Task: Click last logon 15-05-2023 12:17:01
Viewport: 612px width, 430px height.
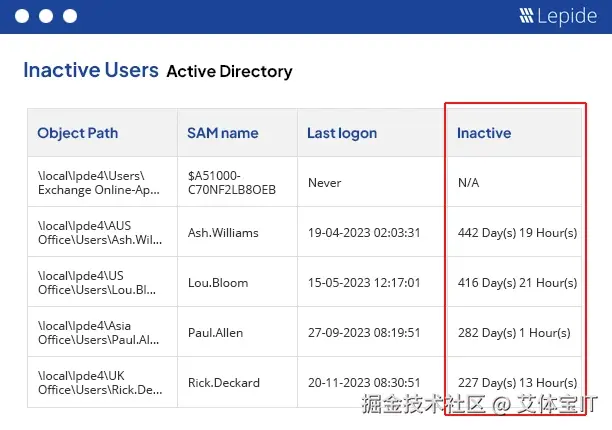Action: click(364, 283)
